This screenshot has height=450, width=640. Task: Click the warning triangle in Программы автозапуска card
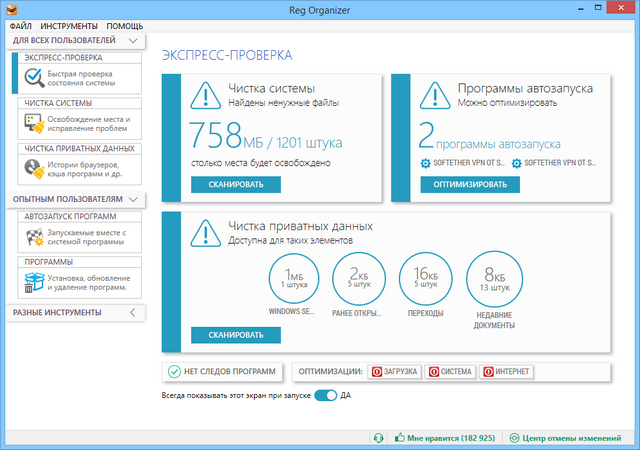435,96
